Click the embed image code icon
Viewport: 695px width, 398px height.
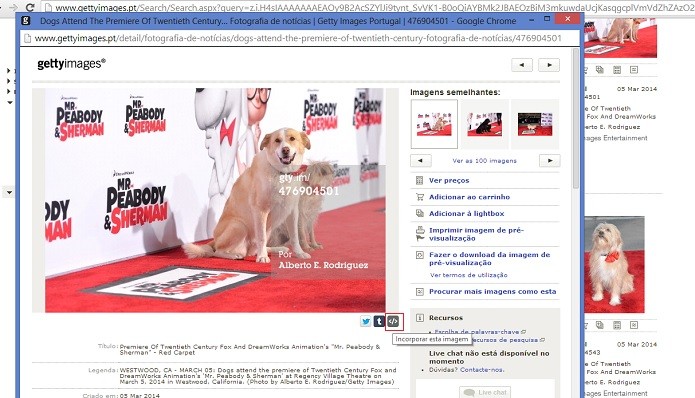click(x=393, y=321)
